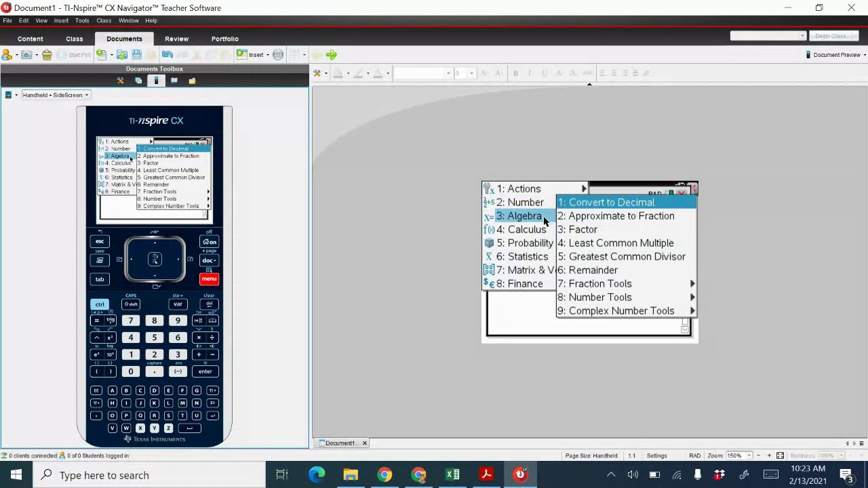The height and width of the screenshot is (488, 868).
Task: Zoom out with the minus icon
Action: click(759, 455)
